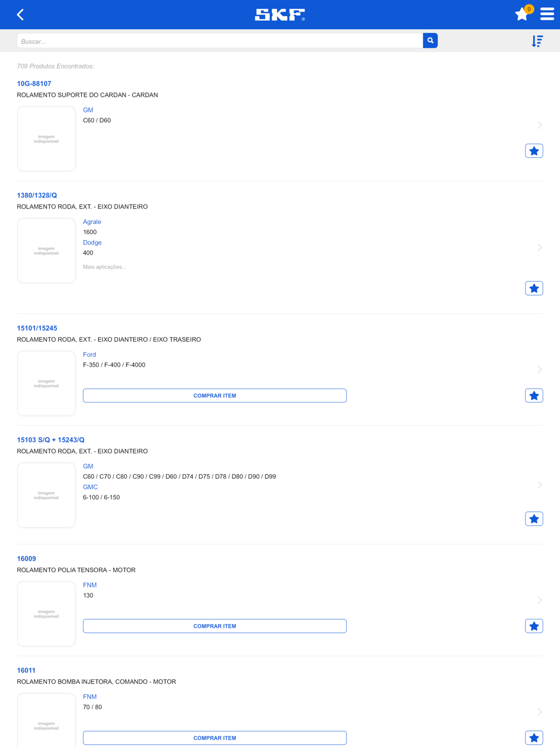Expand Mais aplicações for 1380/1328/Q
Viewport: 560px width, 747px height.
click(105, 267)
